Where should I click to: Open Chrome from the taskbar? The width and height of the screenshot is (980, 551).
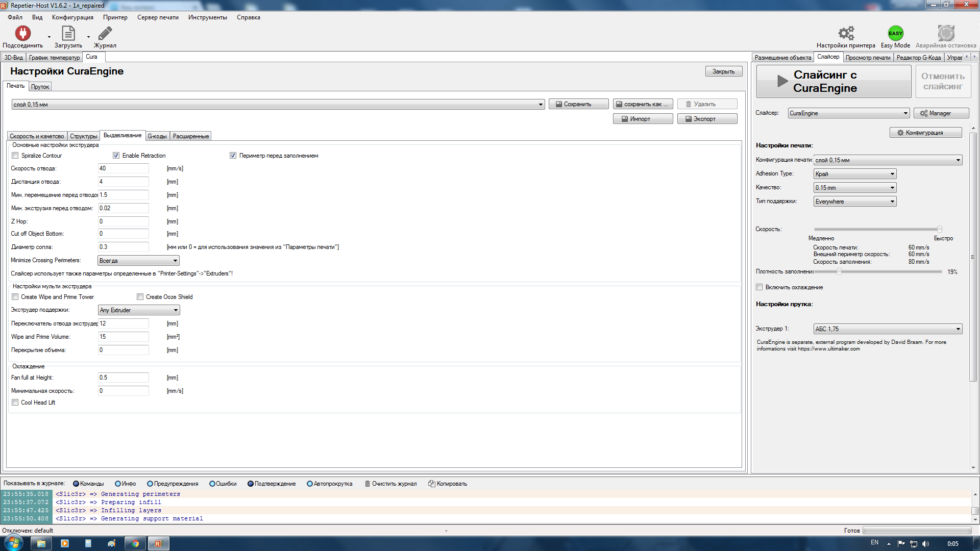[x=135, y=543]
